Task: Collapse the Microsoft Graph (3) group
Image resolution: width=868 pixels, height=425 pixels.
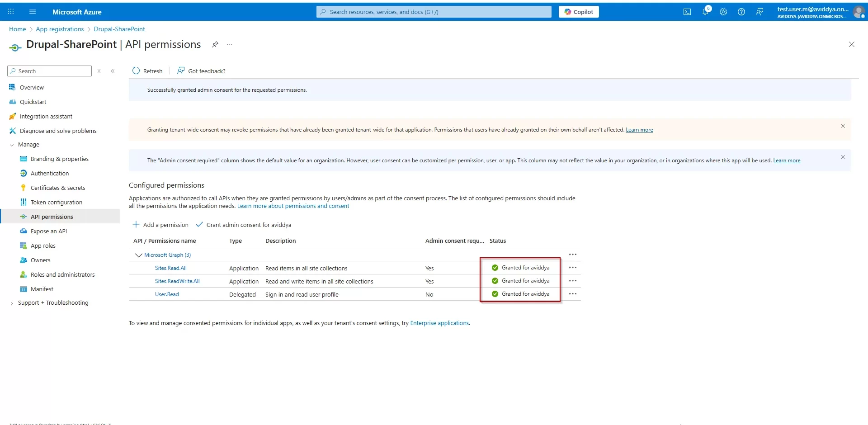Action: click(x=138, y=255)
